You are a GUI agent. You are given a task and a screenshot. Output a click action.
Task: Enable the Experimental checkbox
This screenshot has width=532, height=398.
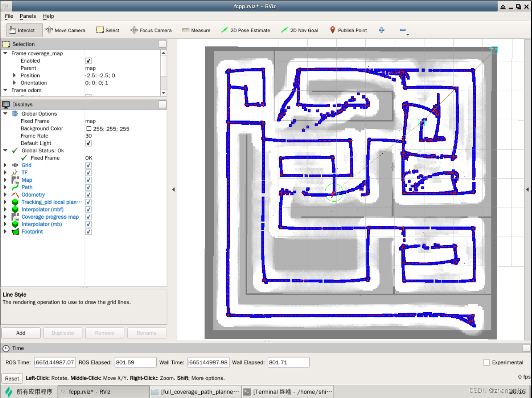pos(487,362)
